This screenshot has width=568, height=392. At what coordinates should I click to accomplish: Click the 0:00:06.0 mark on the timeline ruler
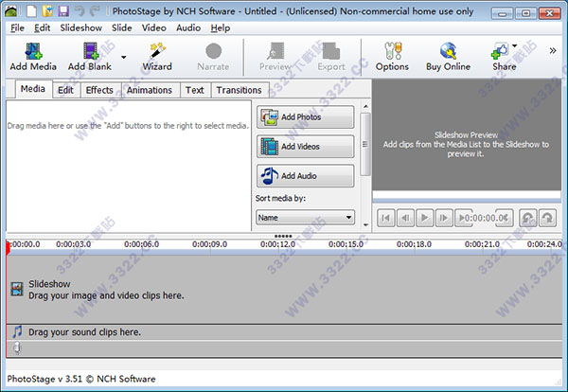point(142,244)
